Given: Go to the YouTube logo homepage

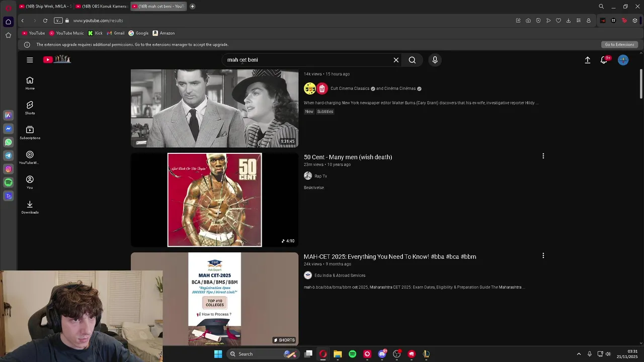Looking at the screenshot, I should (x=57, y=59).
